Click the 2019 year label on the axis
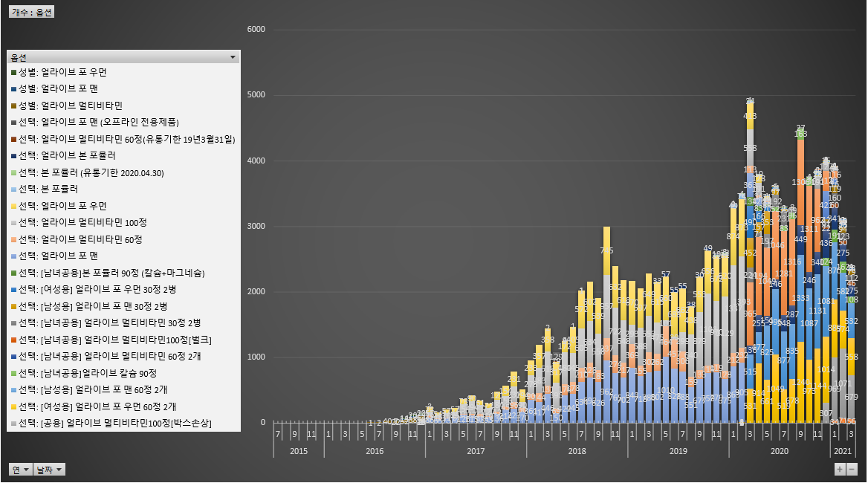Viewport: 868px width, 483px height. (x=678, y=451)
